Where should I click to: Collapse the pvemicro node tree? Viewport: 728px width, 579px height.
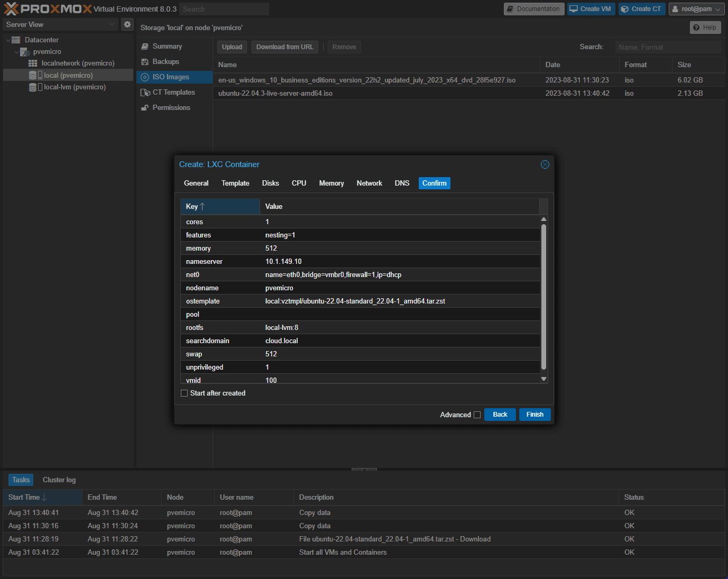16,52
